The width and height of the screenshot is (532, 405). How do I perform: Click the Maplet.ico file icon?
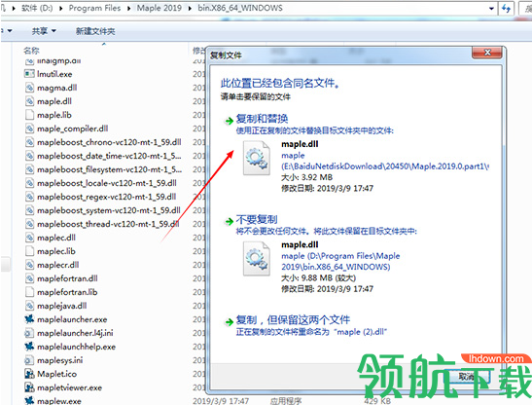29,374
